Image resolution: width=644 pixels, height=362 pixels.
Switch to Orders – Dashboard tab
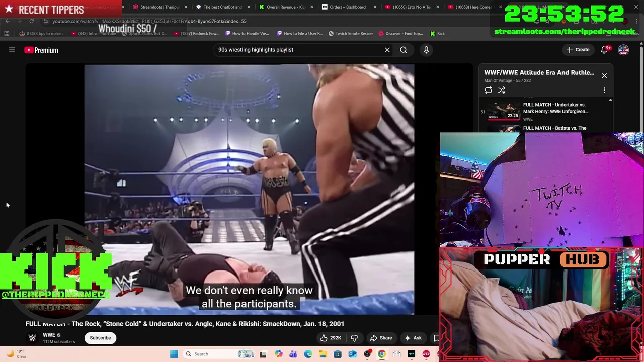[x=348, y=7]
